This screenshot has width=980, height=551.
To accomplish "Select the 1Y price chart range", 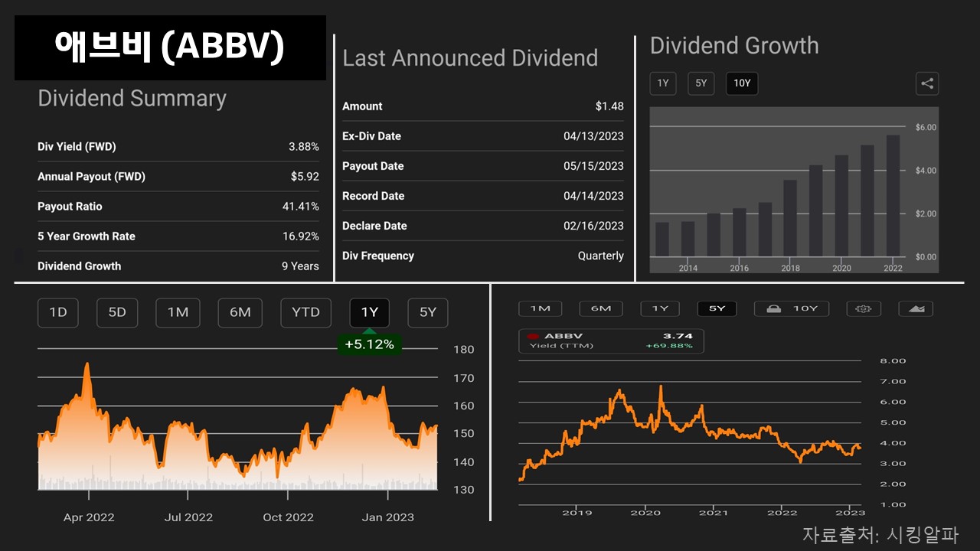I will click(x=370, y=312).
